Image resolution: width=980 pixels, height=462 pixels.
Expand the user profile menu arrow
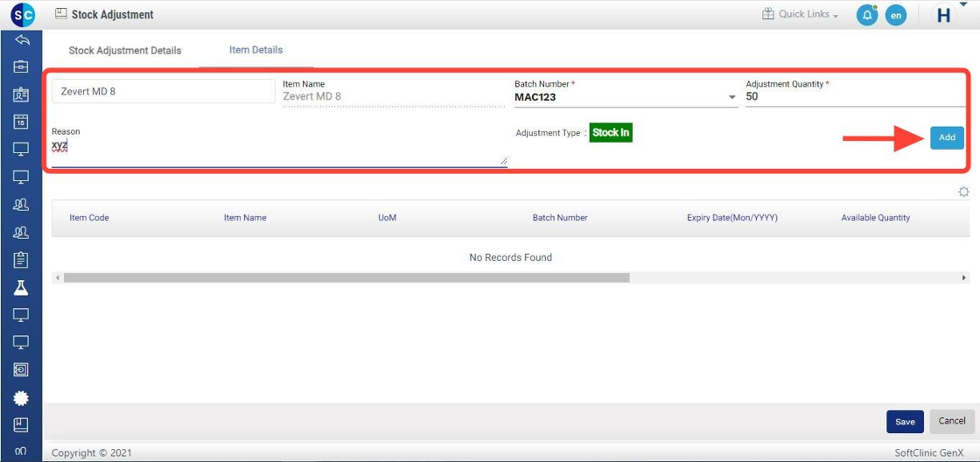[x=963, y=5]
